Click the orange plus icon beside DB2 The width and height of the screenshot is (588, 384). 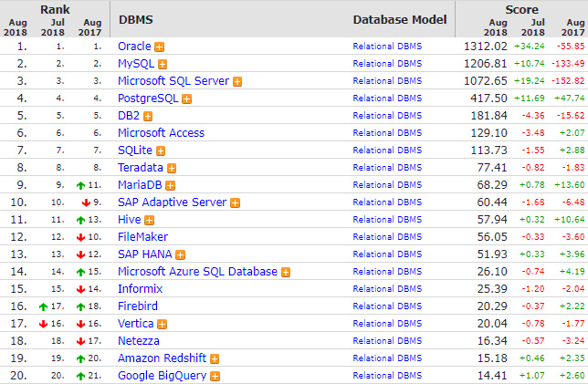coord(148,117)
